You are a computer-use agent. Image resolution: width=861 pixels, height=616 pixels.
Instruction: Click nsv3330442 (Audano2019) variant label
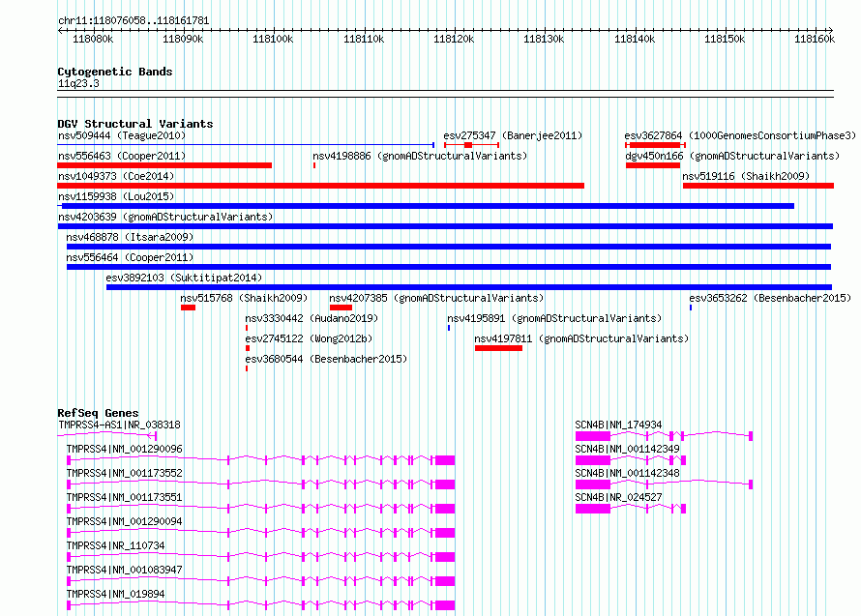[312, 318]
